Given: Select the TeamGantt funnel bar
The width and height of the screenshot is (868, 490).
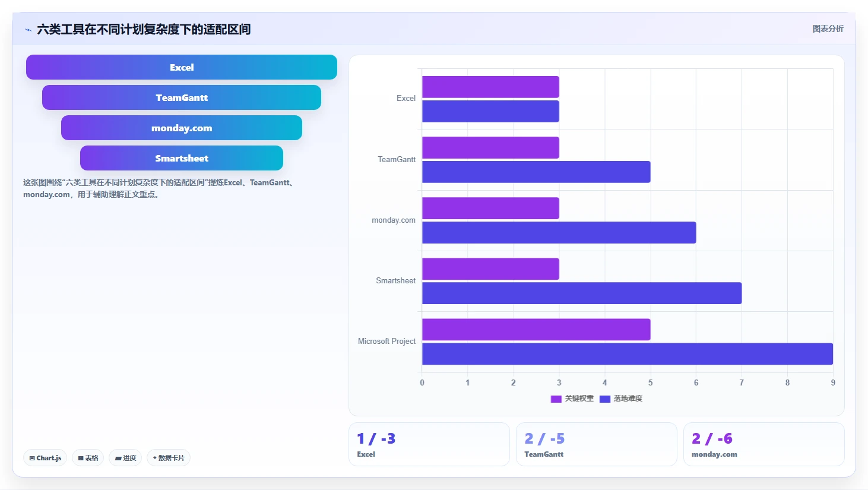Looking at the screenshot, I should (182, 97).
